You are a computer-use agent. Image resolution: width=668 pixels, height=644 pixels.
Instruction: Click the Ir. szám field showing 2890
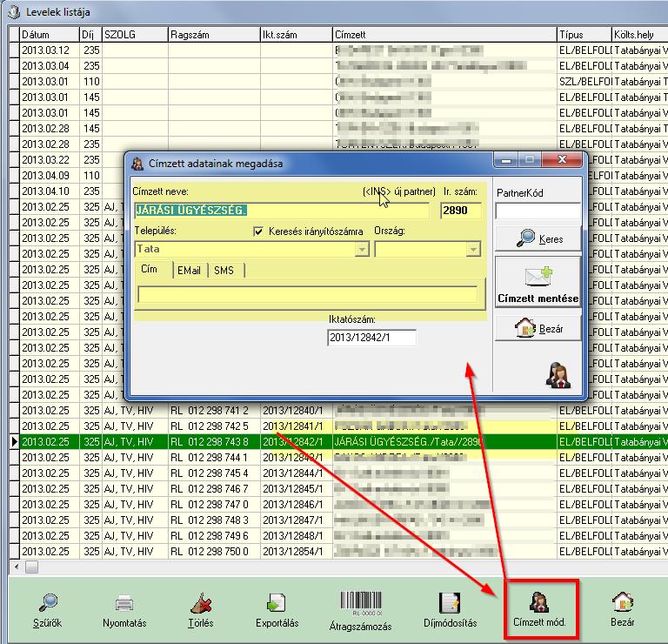[x=461, y=211]
